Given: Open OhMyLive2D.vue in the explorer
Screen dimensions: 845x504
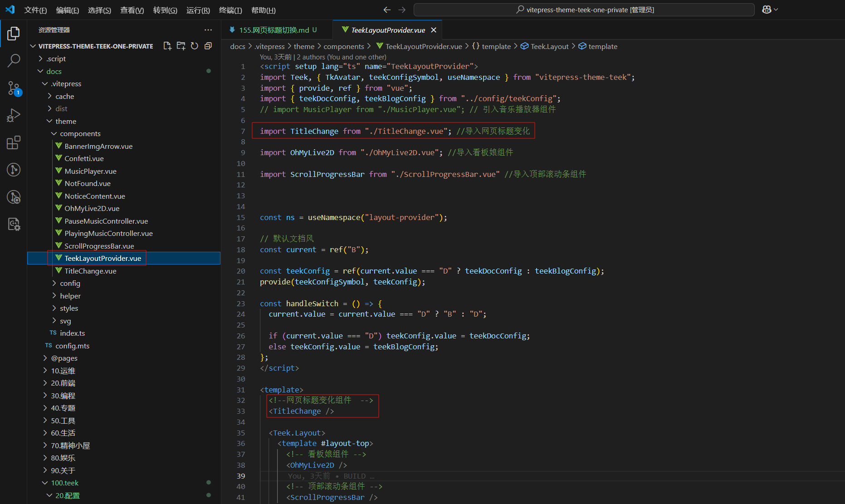Looking at the screenshot, I should coord(124,208).
